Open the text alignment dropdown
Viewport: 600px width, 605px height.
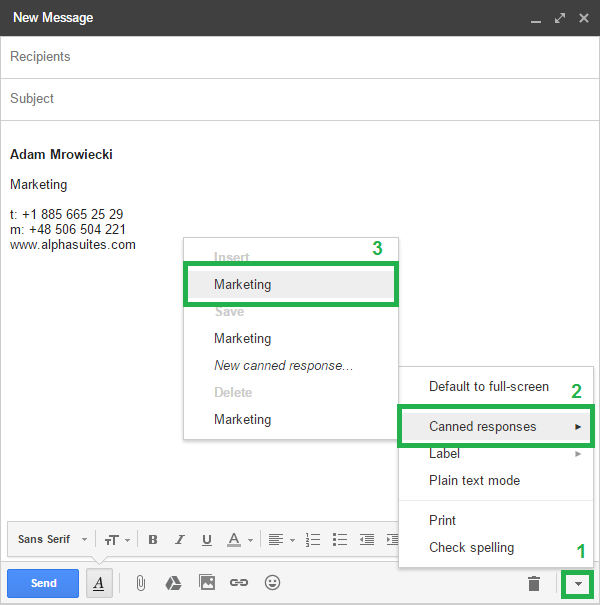(281, 539)
